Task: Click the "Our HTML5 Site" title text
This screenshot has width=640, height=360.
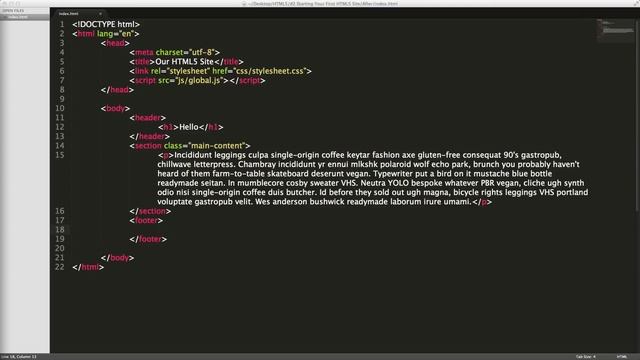Action: pyautogui.click(x=184, y=62)
